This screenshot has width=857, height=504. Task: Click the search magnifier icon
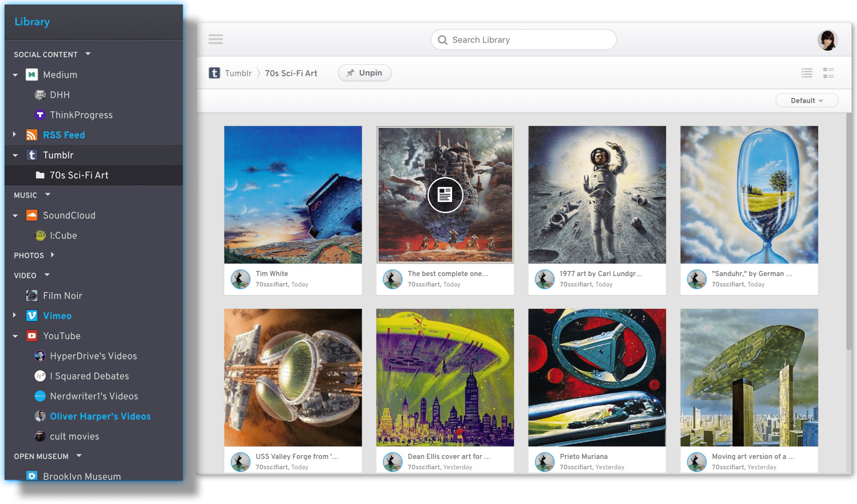coord(442,40)
